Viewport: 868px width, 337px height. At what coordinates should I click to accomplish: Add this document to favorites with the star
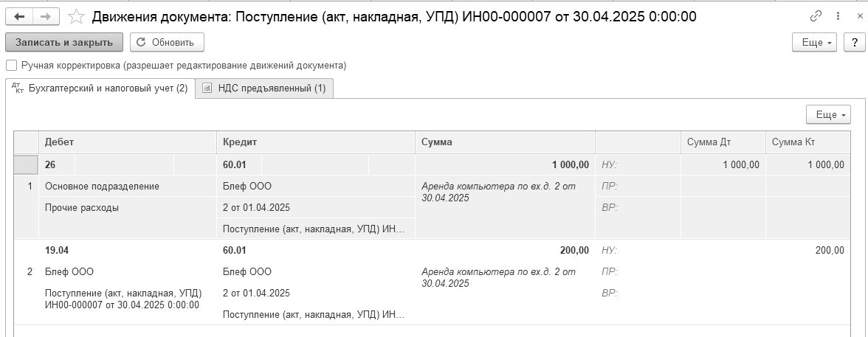point(76,17)
